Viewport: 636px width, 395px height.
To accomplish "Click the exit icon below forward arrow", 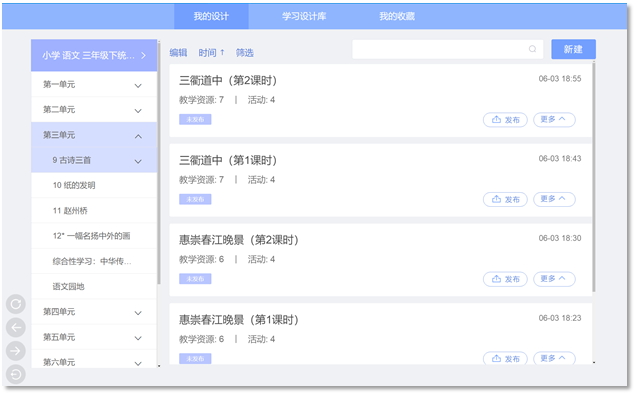I will click(x=16, y=374).
